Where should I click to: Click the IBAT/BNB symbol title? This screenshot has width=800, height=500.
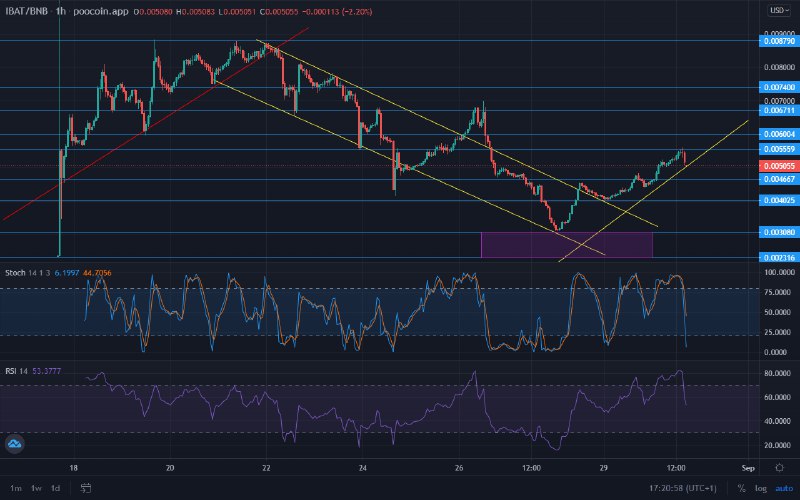point(26,11)
